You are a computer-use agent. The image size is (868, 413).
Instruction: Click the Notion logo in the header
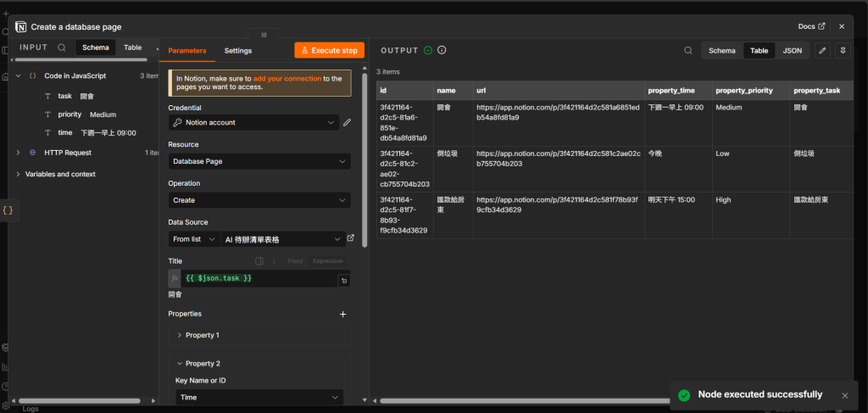click(21, 26)
